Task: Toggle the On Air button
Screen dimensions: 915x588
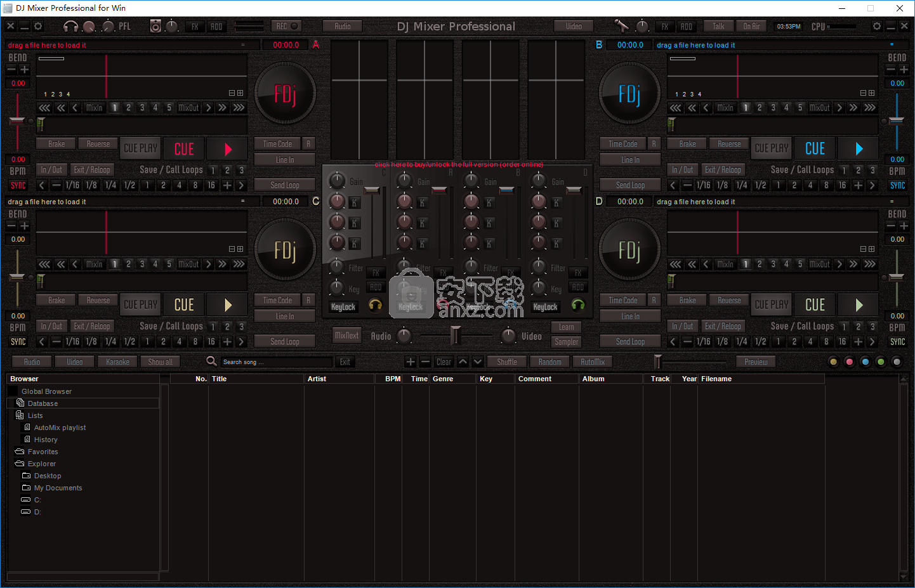Action: [751, 26]
